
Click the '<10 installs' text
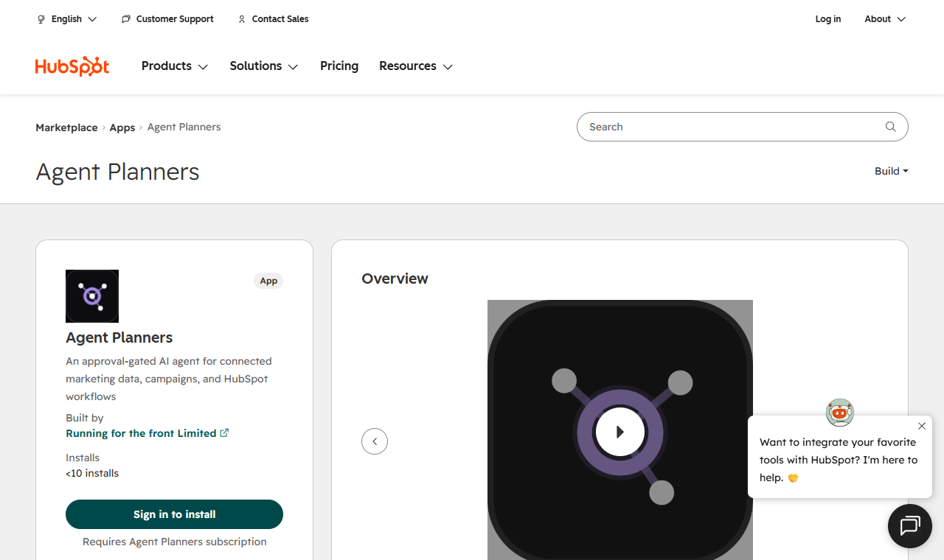click(92, 473)
